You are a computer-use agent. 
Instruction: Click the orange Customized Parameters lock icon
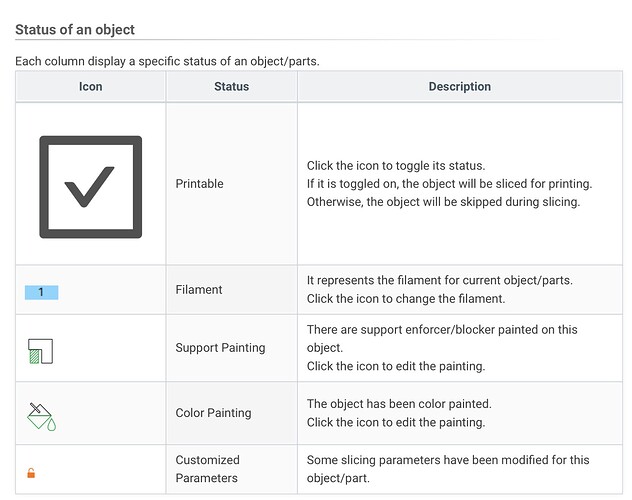click(x=31, y=473)
